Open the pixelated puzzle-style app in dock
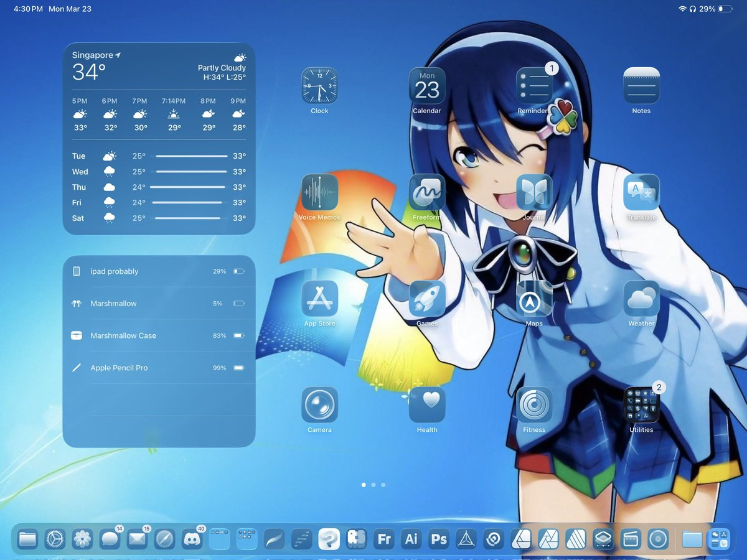 [x=357, y=539]
